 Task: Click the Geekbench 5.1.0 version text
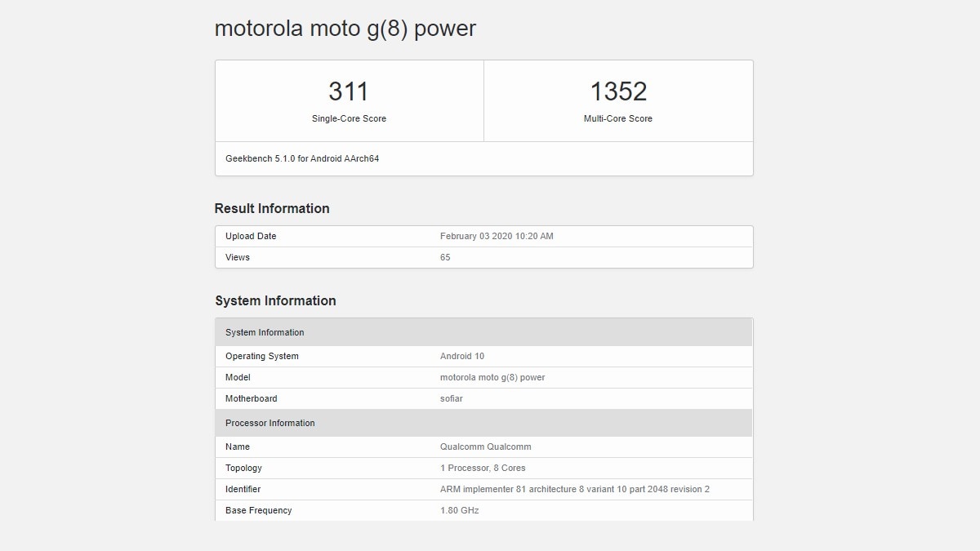302,159
